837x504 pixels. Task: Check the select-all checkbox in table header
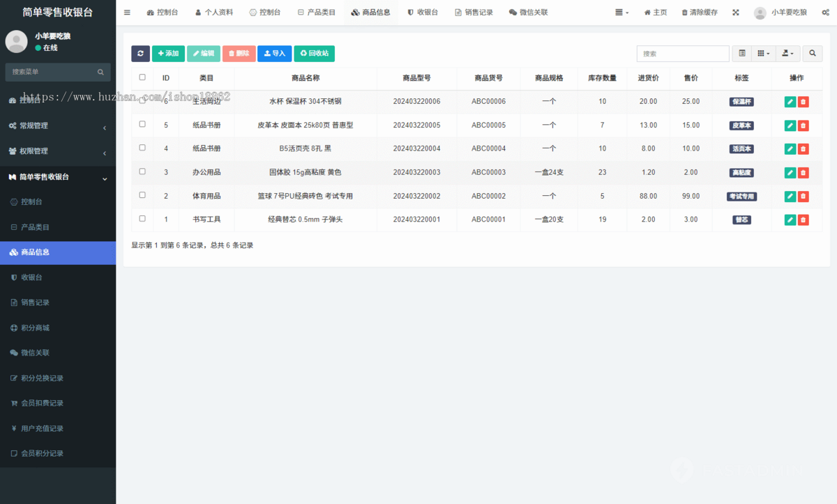click(x=142, y=77)
